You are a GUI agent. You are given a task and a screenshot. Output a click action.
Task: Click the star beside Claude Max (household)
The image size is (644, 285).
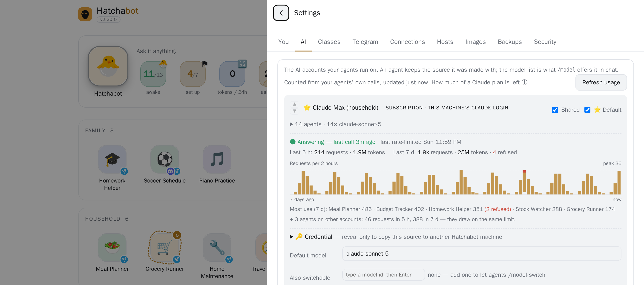pyautogui.click(x=307, y=108)
